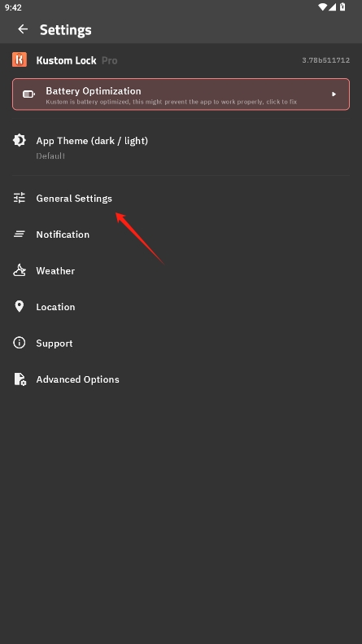Click the battery icon in optimization banner

28,94
